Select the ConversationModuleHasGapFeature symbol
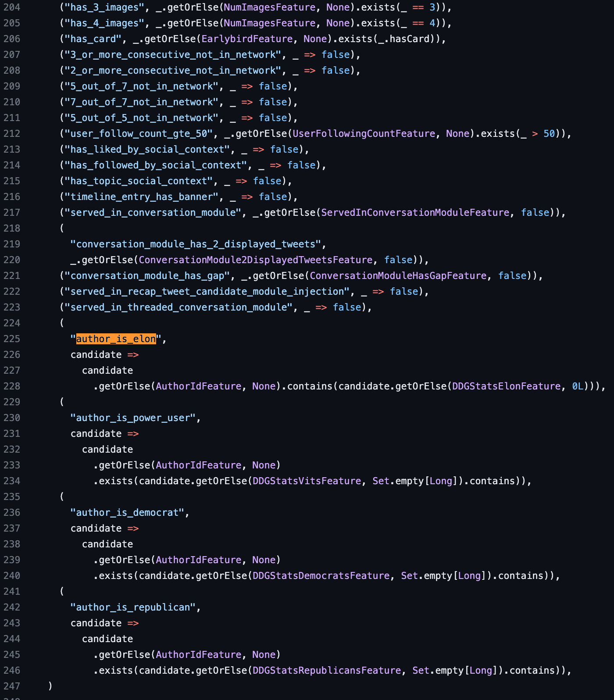Screen dimensions: 614x700 (x=398, y=276)
